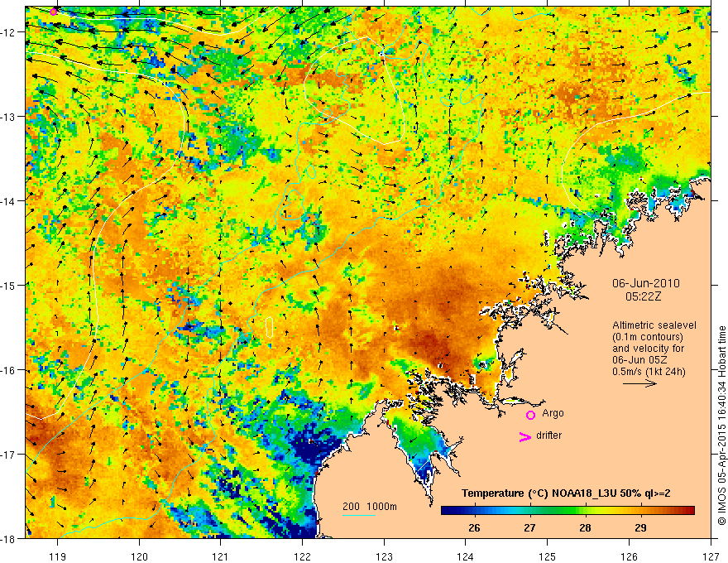Click the IMOS copyright timestamp text
This screenshot has width=728, height=563.
[x=721, y=426]
